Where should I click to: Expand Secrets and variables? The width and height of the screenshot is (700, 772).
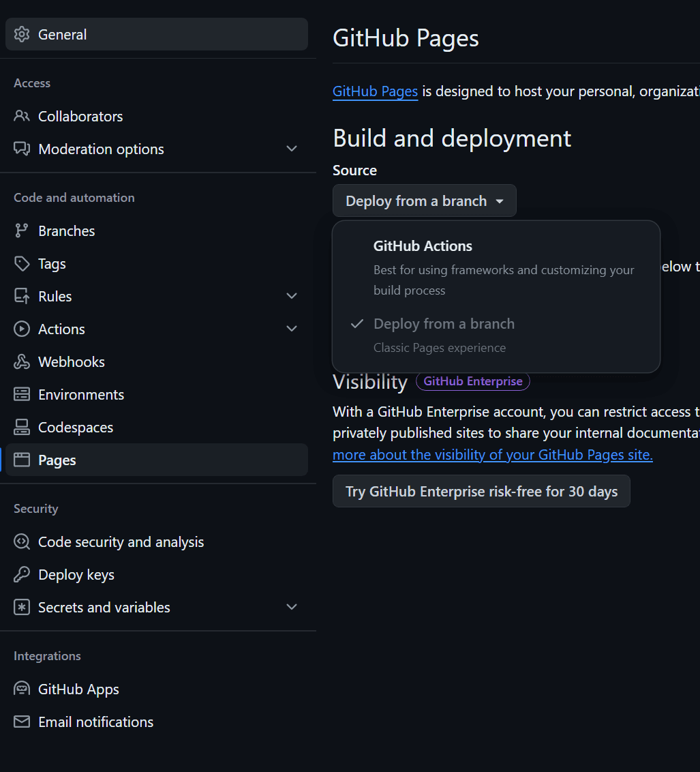292,606
